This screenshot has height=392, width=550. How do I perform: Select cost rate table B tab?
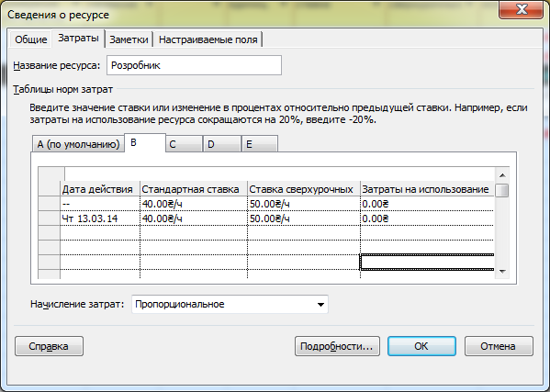coord(145,142)
